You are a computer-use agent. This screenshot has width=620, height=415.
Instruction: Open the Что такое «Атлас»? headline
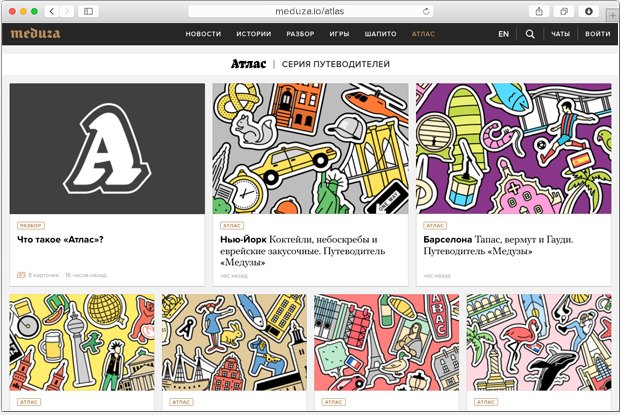[x=60, y=239]
